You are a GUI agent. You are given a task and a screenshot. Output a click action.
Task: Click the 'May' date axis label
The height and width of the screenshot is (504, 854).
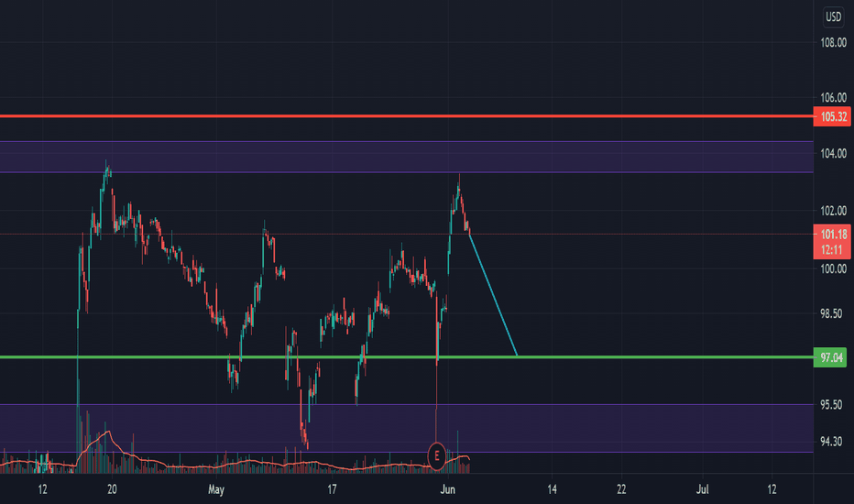pos(216,489)
